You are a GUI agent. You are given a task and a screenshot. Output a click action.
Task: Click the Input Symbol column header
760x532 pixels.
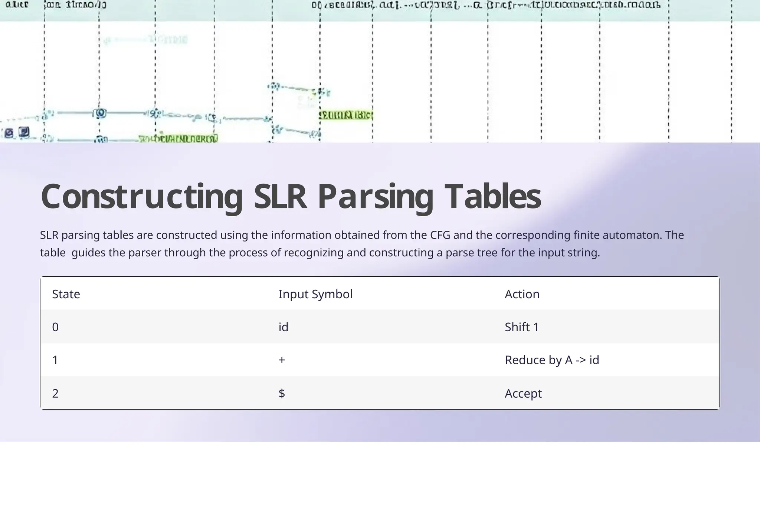[315, 294]
